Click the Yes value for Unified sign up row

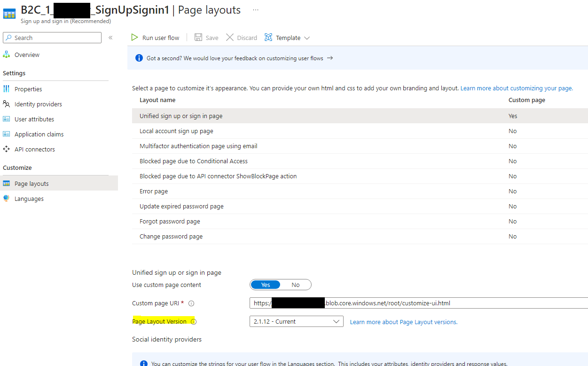pos(513,116)
